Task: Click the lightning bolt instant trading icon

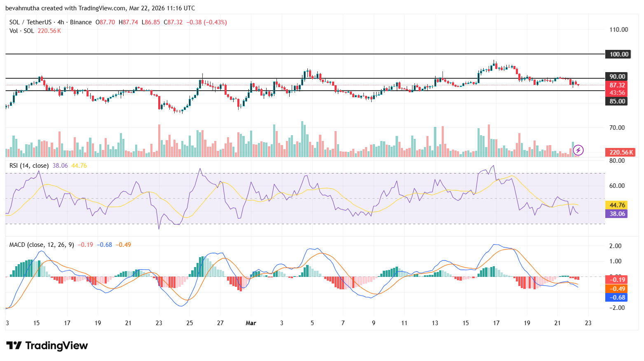Action: pos(578,150)
